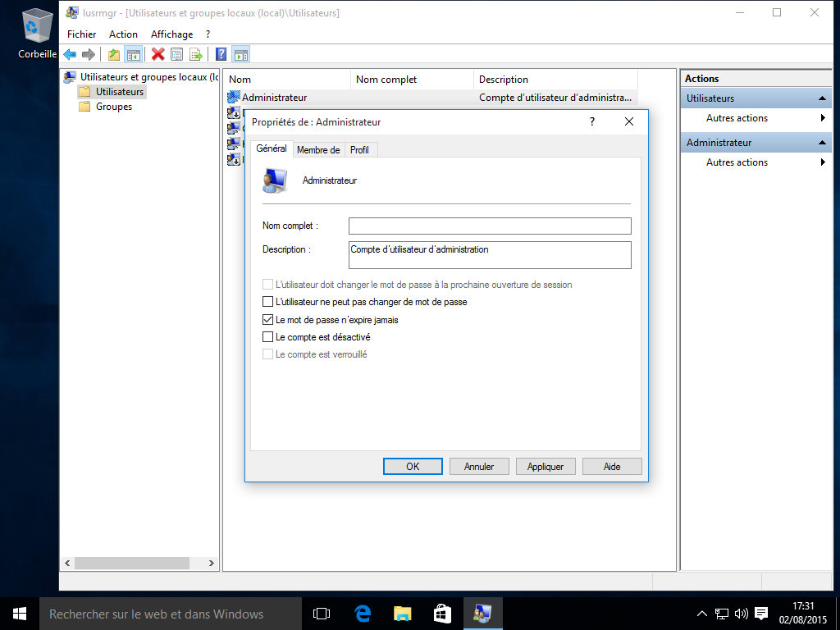Click the lusrmgr title bar icon

pyautogui.click(x=72, y=12)
